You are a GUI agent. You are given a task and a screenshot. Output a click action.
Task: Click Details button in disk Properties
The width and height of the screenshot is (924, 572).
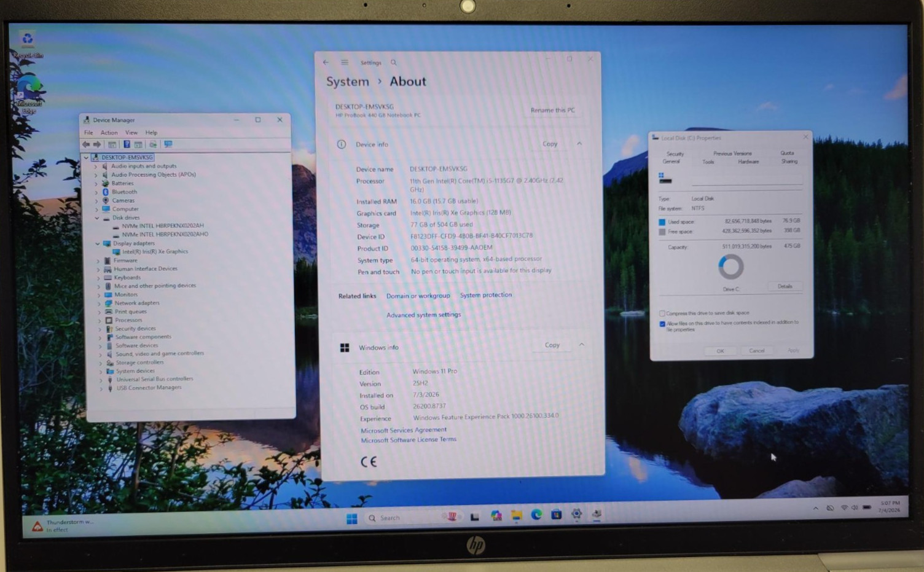coord(785,286)
